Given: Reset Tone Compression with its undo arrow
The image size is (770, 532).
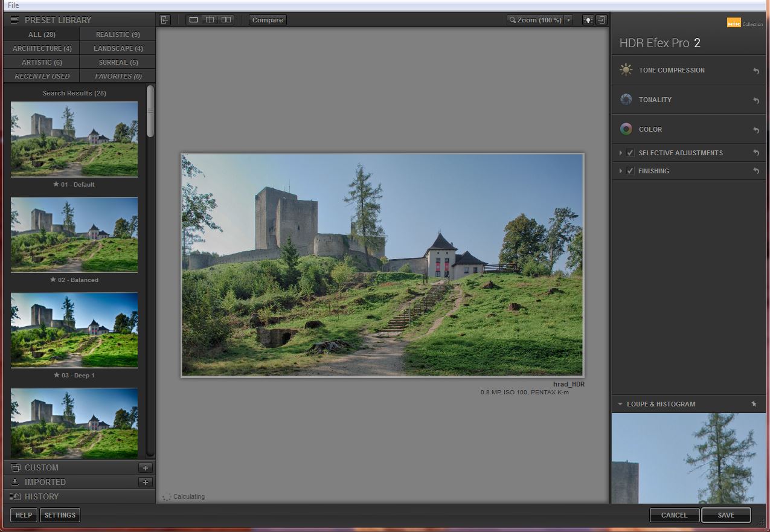Looking at the screenshot, I should (x=756, y=71).
